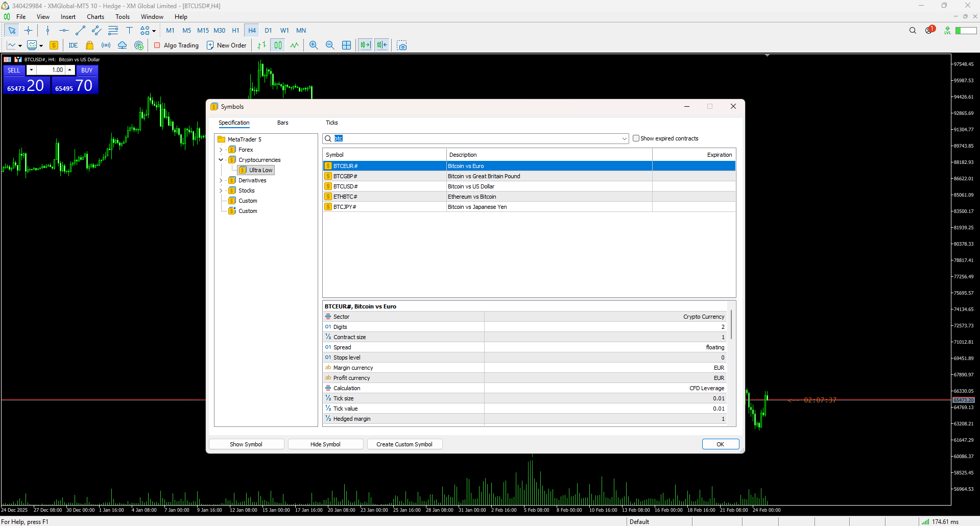Open the Market shopping bag icon
The height and width of the screenshot is (526, 980).
click(90, 45)
